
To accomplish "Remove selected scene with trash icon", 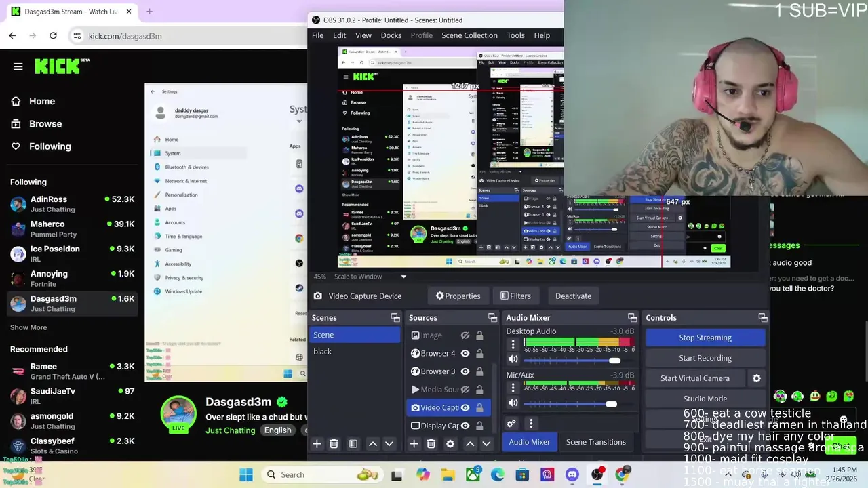I will [x=334, y=444].
